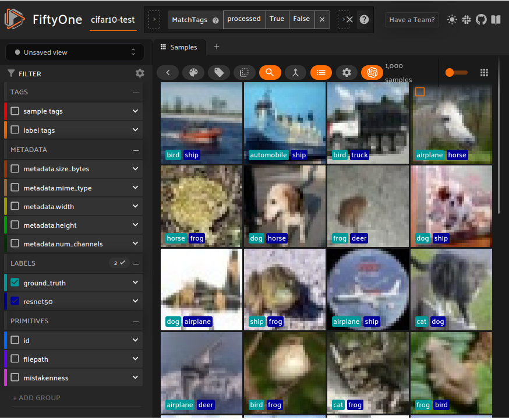Click the patches view icon
509x420 pixels.
click(x=244, y=73)
